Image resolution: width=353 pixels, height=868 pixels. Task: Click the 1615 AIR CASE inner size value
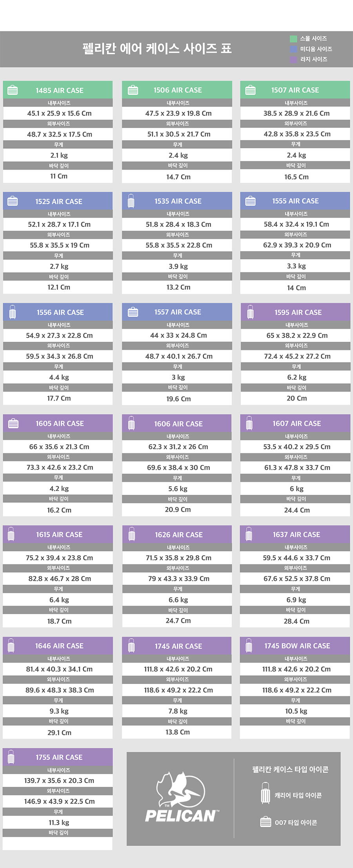tap(60, 558)
